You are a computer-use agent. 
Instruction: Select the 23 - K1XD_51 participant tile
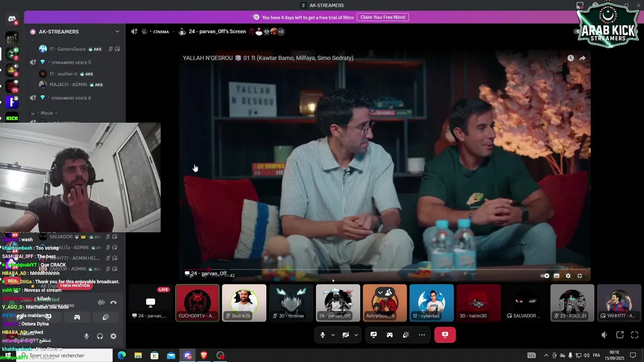(572, 303)
